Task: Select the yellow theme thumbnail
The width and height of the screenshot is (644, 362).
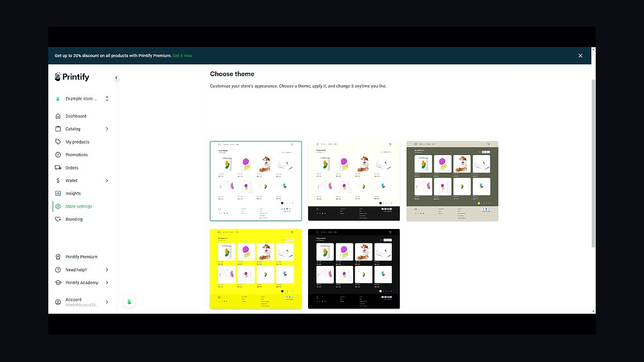Action: point(255,269)
